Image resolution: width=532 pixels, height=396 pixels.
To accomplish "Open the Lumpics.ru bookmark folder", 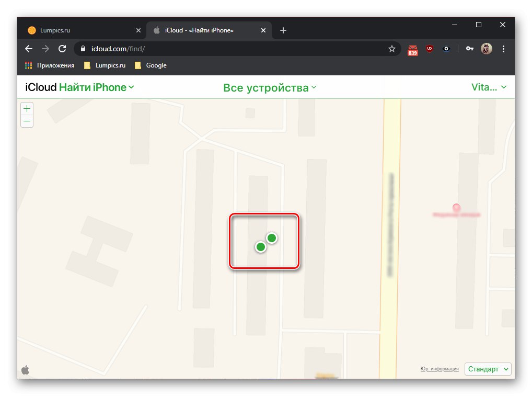I will [105, 65].
